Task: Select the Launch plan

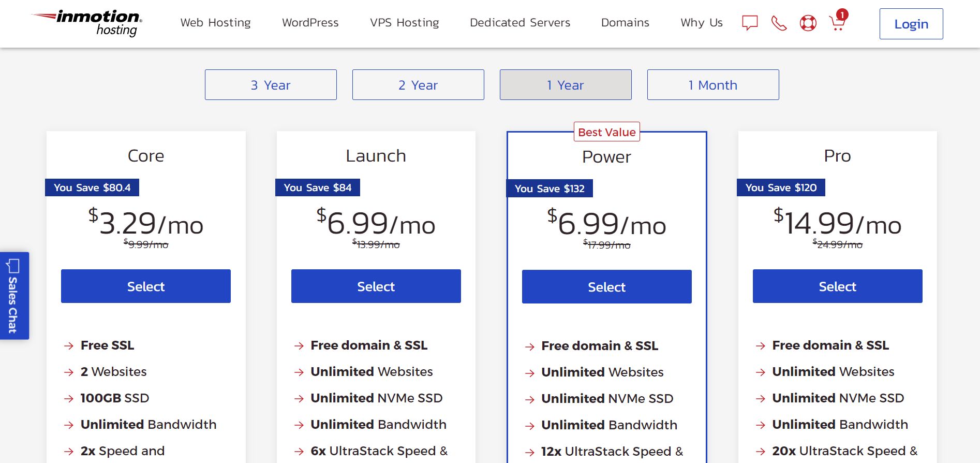Action: [x=376, y=286]
